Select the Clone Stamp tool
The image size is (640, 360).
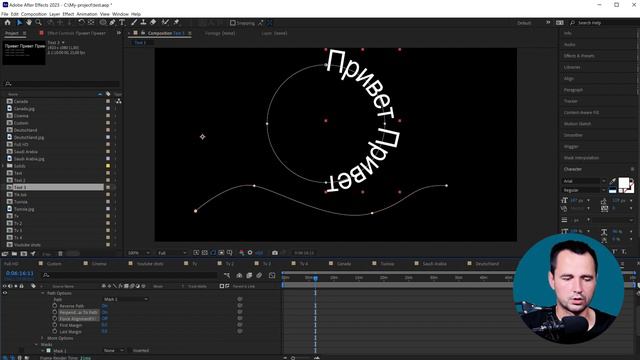point(143,23)
